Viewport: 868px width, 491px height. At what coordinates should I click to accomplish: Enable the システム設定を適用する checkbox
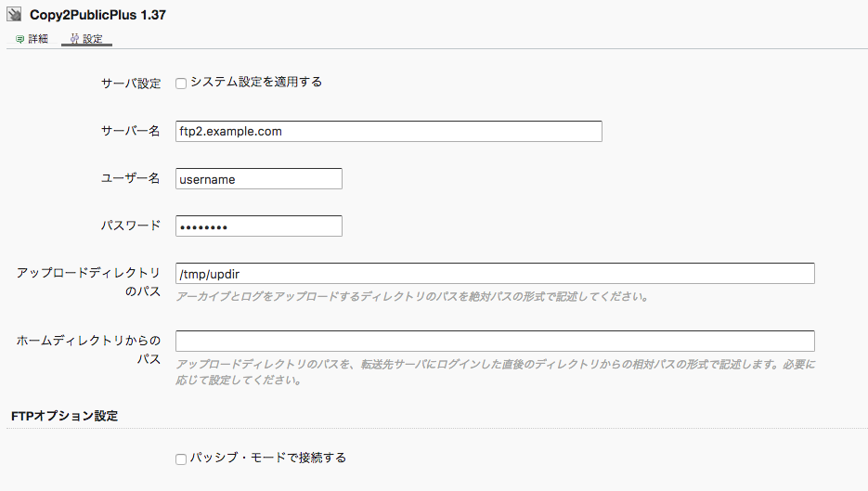click(181, 84)
